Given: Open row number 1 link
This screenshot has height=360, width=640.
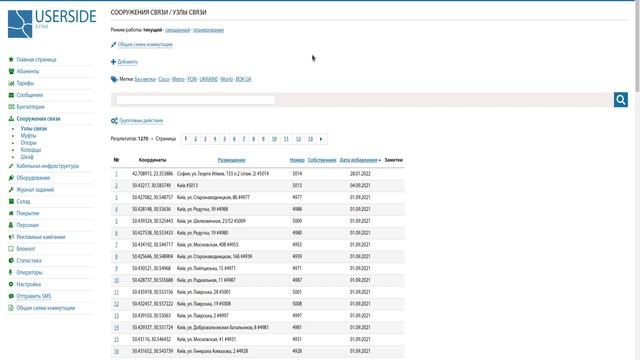Looking at the screenshot, I should [x=116, y=174].
